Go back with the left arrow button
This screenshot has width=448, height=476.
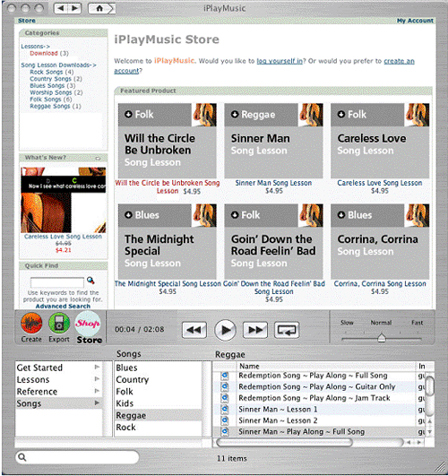[x=61, y=8]
